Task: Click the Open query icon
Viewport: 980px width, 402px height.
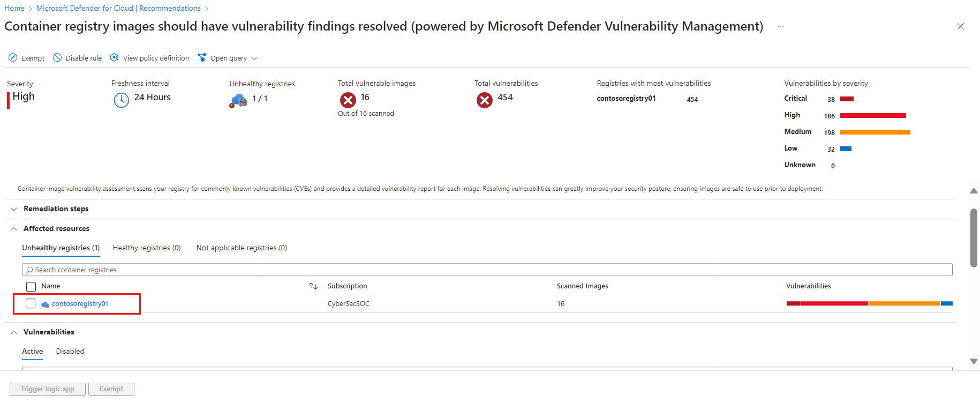Action: [202, 58]
